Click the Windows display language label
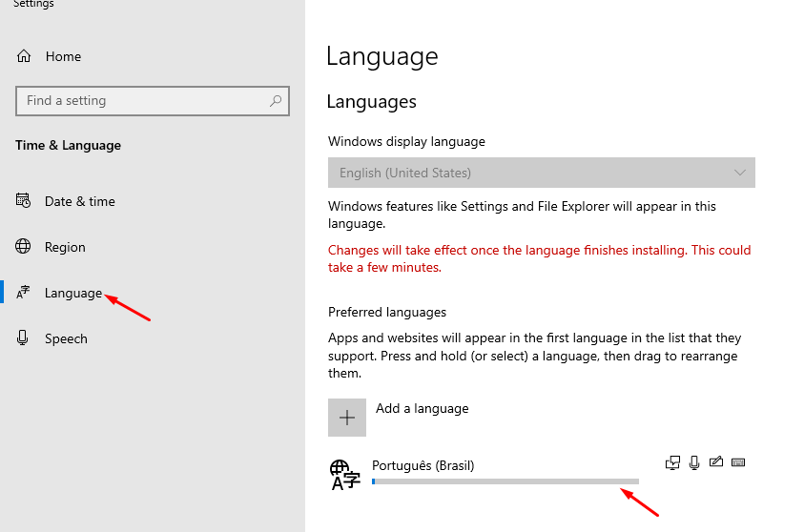 406,141
